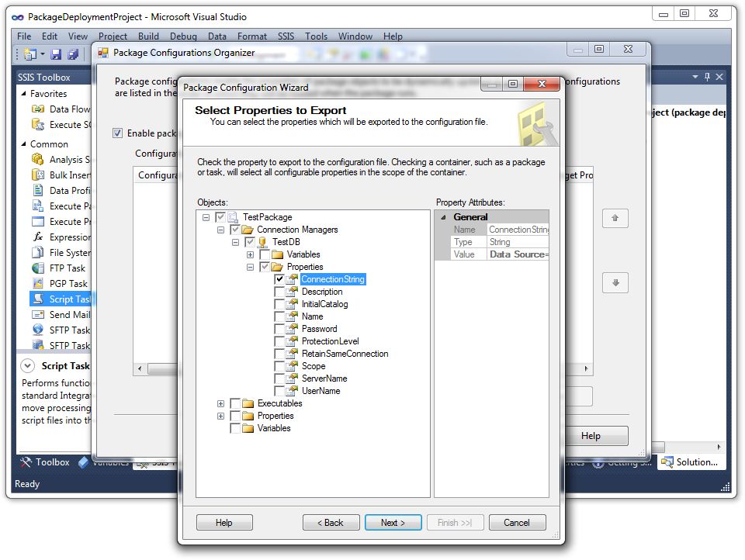Check the UserName property checkbox

click(x=279, y=391)
